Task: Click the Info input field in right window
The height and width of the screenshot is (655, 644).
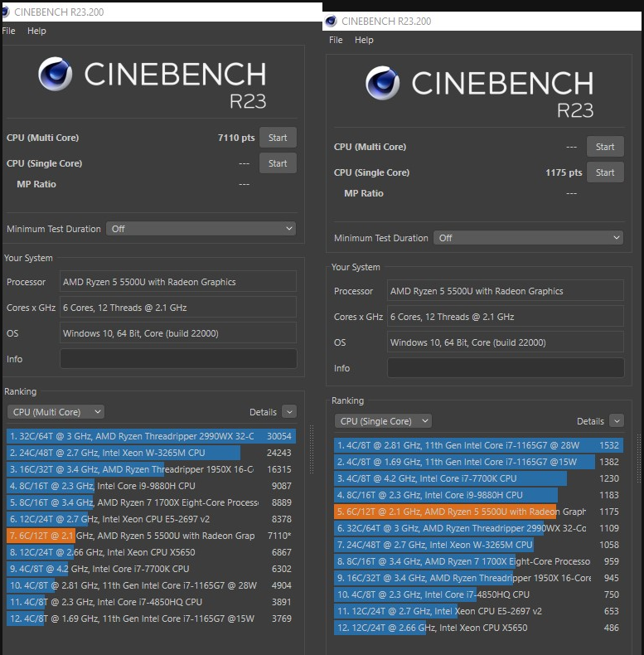Action: tap(506, 368)
